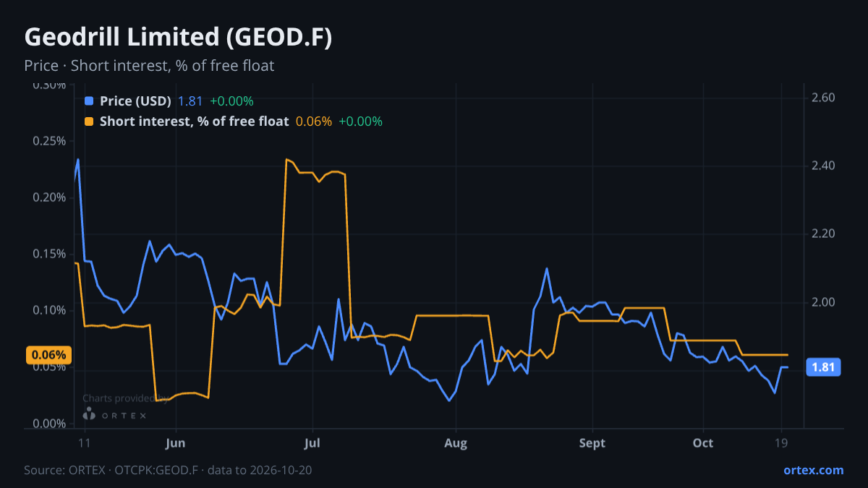Click the 0.00% left axis label
Image resolution: width=868 pixels, height=488 pixels.
[x=48, y=423]
